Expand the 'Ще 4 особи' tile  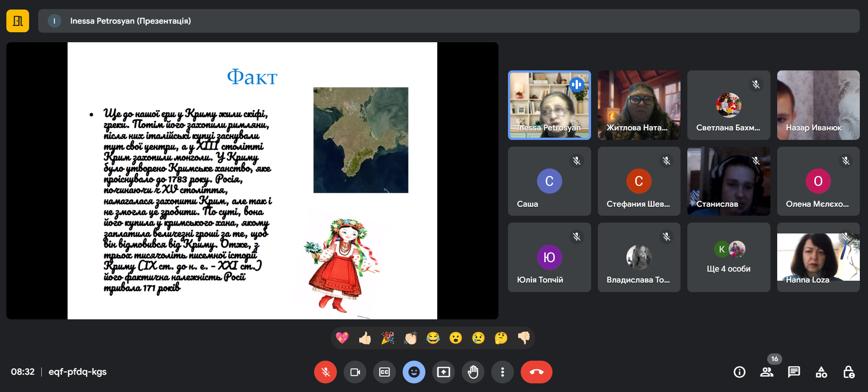pos(729,257)
